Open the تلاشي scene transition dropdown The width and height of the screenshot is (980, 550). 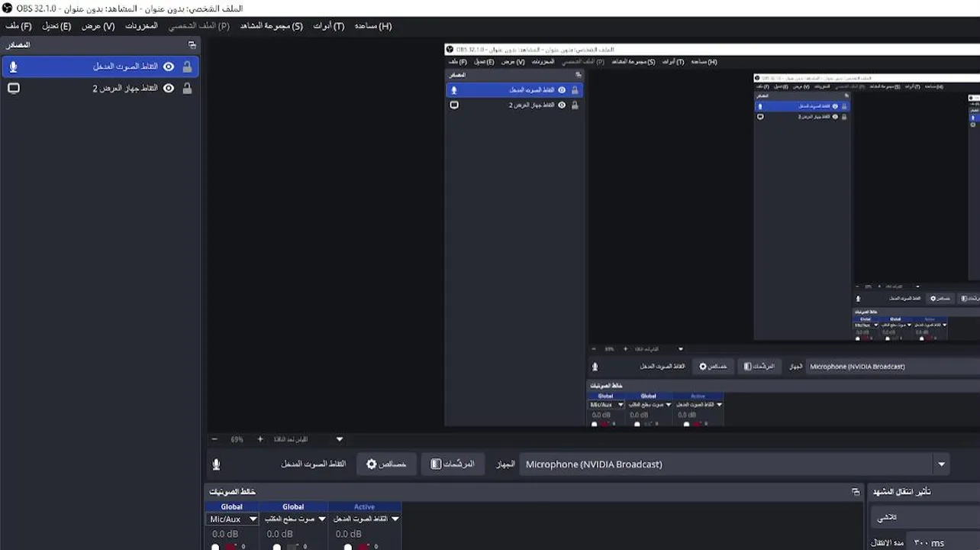(x=925, y=518)
